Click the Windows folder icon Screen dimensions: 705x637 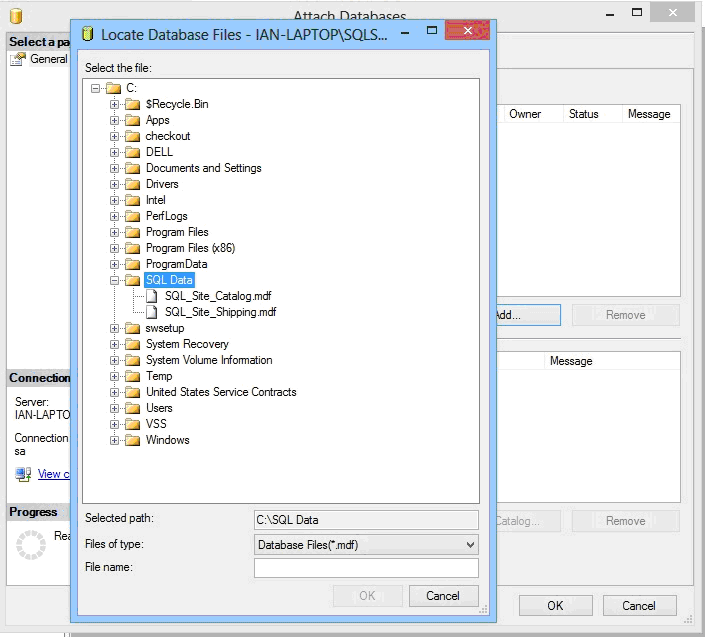132,440
